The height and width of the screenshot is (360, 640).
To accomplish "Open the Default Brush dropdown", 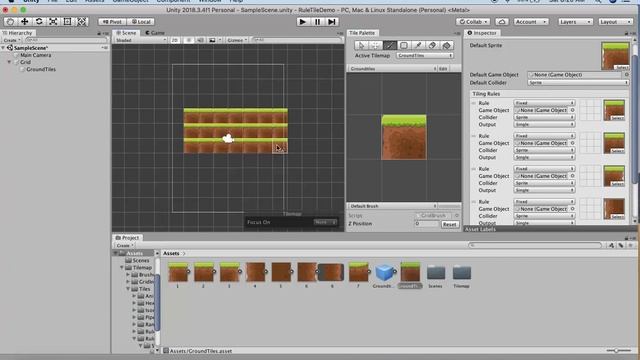I will tap(392, 206).
